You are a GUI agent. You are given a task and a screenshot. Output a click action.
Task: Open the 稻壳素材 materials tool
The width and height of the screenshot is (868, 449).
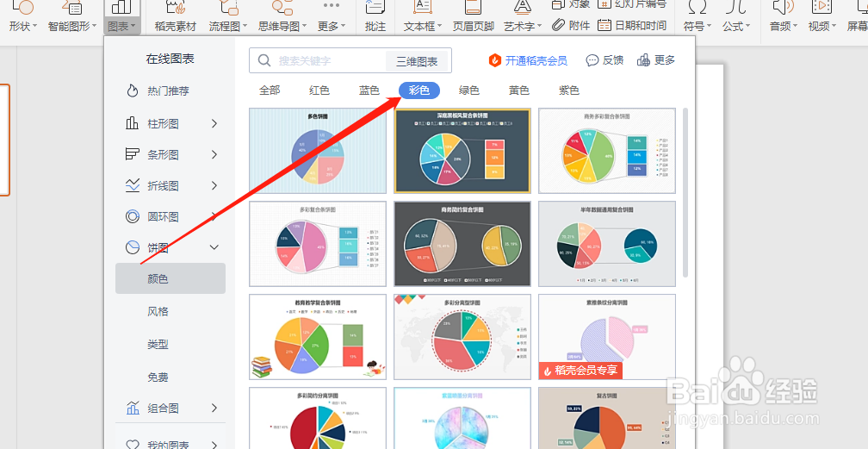[x=176, y=16]
